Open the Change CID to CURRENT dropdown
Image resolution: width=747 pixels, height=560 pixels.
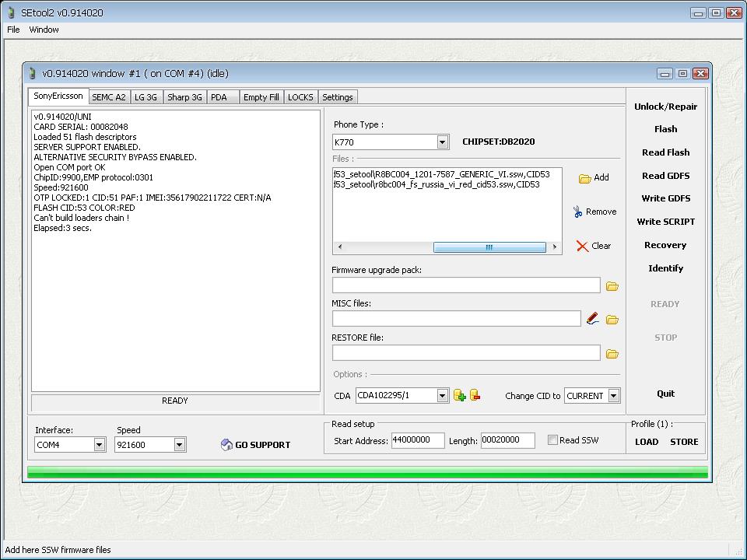pyautogui.click(x=614, y=396)
